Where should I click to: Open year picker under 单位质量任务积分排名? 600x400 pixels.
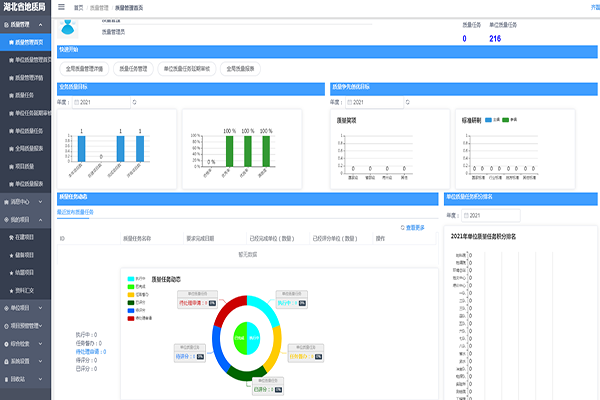(474, 215)
